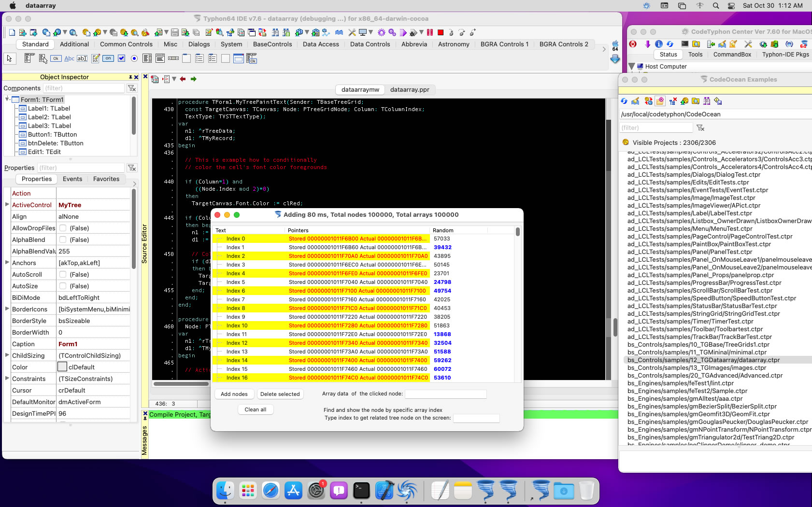Select the TButton 'Ok' component palette icon
The width and height of the screenshot is (812, 507).
[56, 58]
